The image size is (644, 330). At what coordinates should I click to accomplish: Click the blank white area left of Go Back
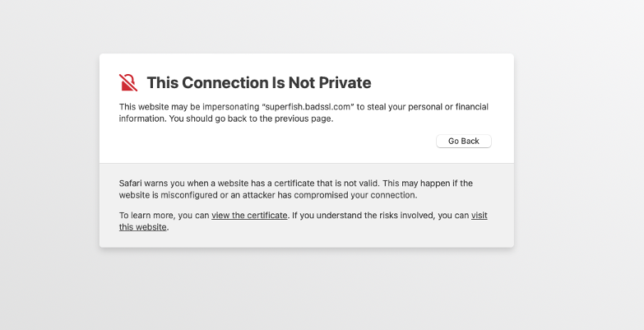click(276, 141)
